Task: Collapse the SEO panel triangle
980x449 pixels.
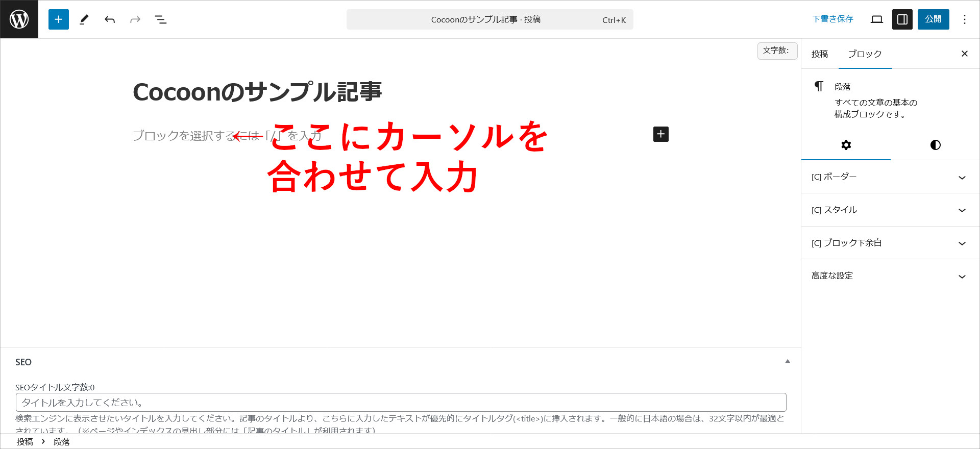Action: (x=788, y=361)
